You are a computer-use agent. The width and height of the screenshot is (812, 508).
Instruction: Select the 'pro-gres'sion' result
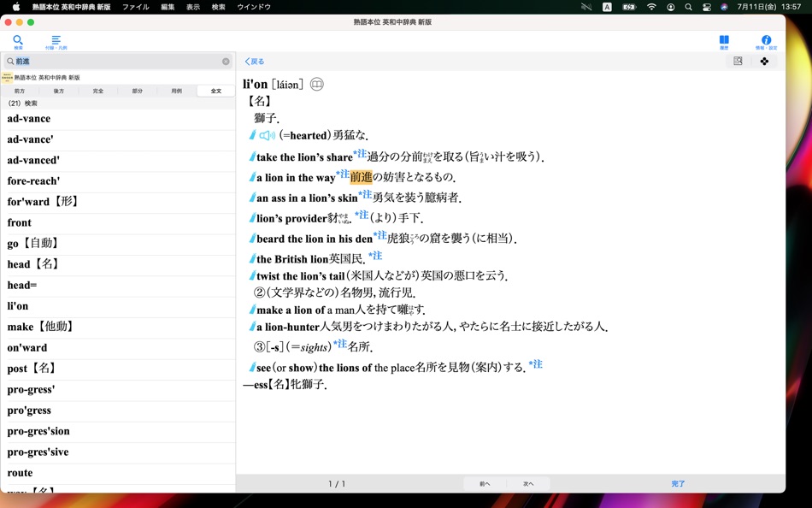click(x=118, y=431)
